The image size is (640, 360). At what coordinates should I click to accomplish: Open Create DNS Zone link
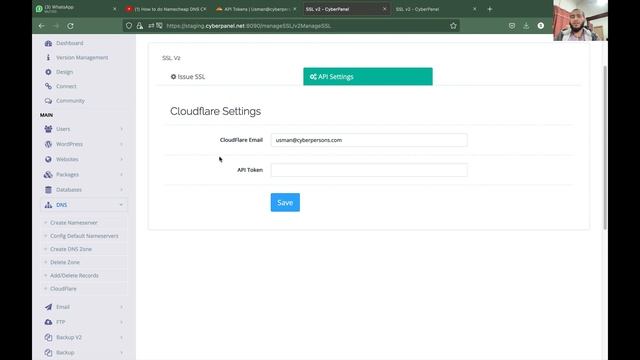71,249
